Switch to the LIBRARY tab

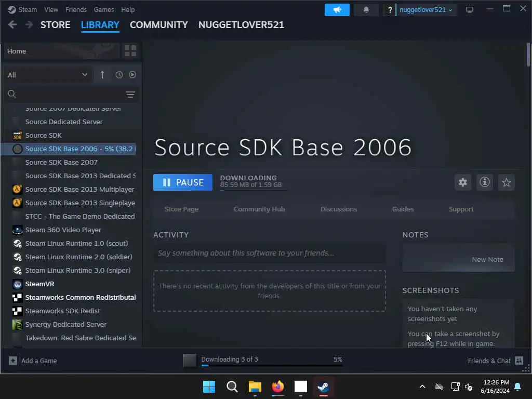pyautogui.click(x=100, y=25)
